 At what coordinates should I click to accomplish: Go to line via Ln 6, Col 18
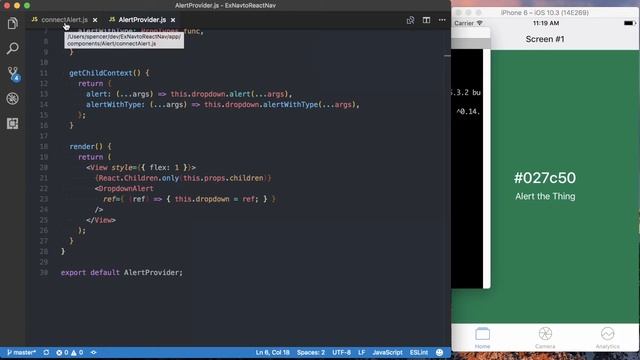tap(273, 353)
